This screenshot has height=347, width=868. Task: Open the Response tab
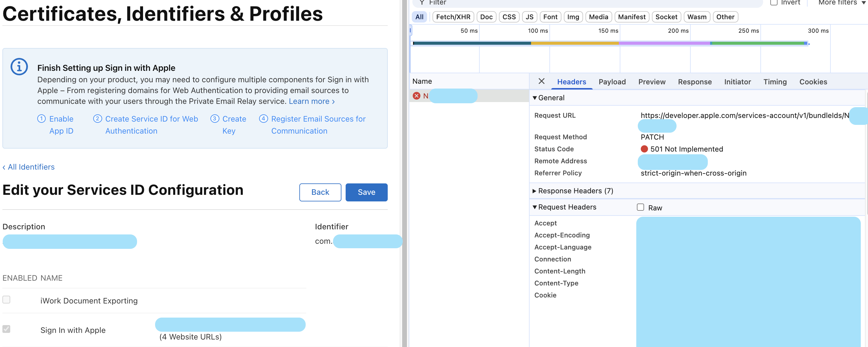[x=695, y=82]
